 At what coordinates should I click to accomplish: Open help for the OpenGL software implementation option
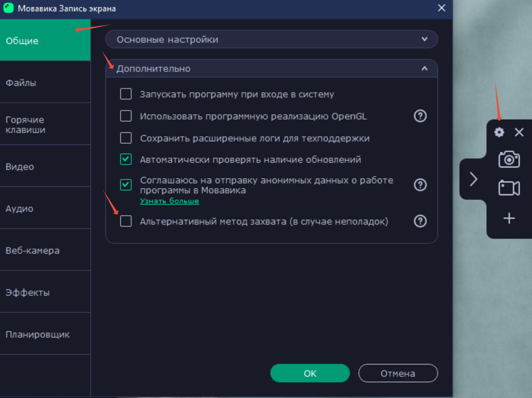tap(420, 116)
